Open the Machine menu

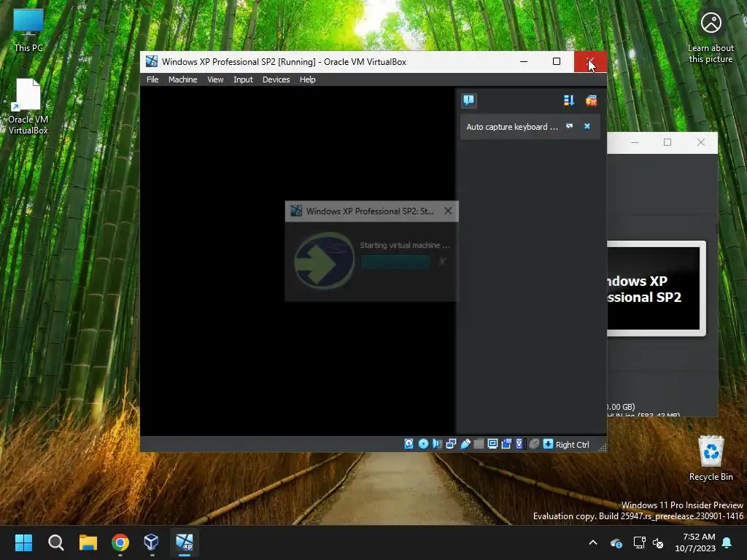click(182, 79)
